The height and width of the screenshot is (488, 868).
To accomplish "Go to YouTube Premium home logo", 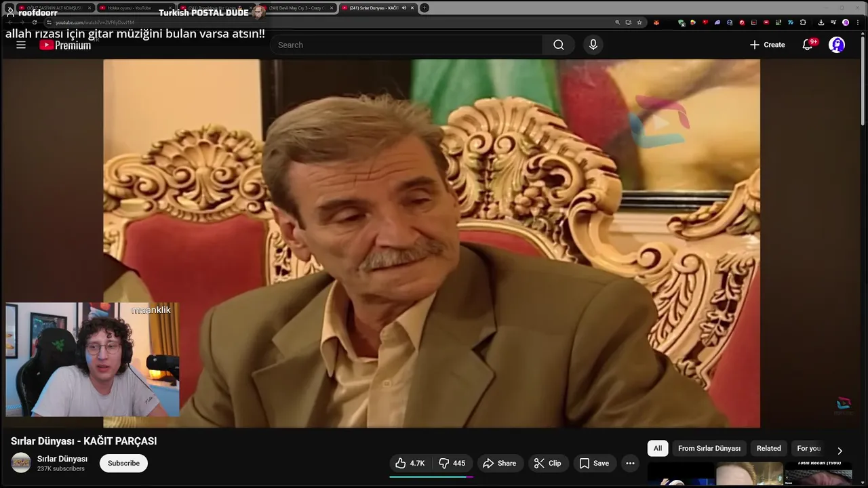I will [65, 45].
